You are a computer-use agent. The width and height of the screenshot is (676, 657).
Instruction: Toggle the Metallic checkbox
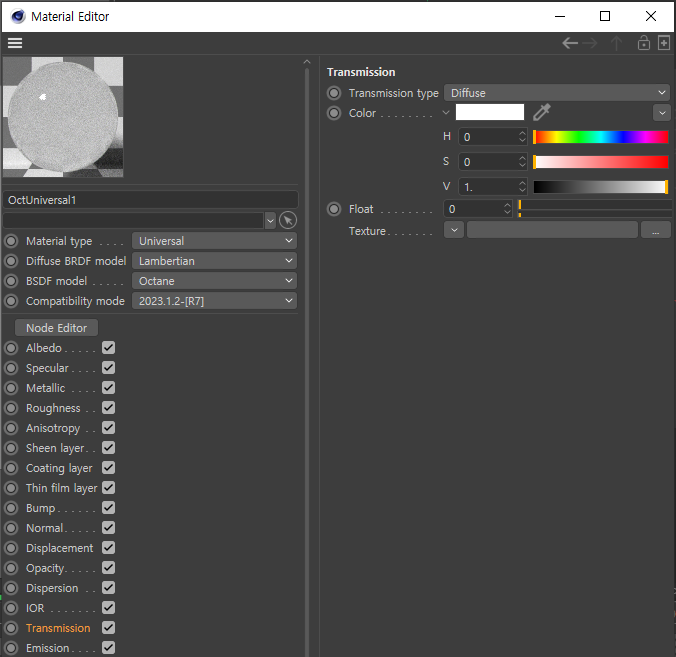[x=109, y=388]
